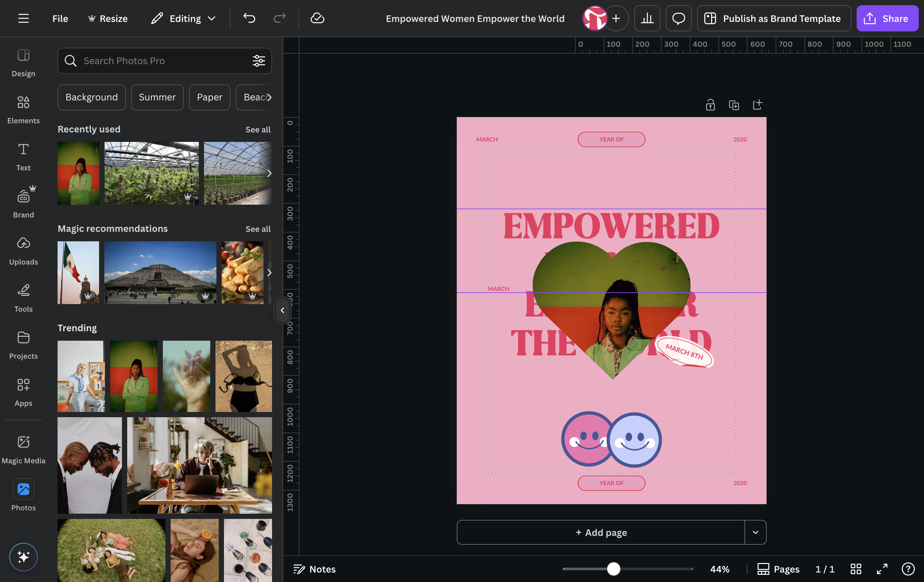
Task: Toggle the Pages thumbnail strip
Action: 778,569
